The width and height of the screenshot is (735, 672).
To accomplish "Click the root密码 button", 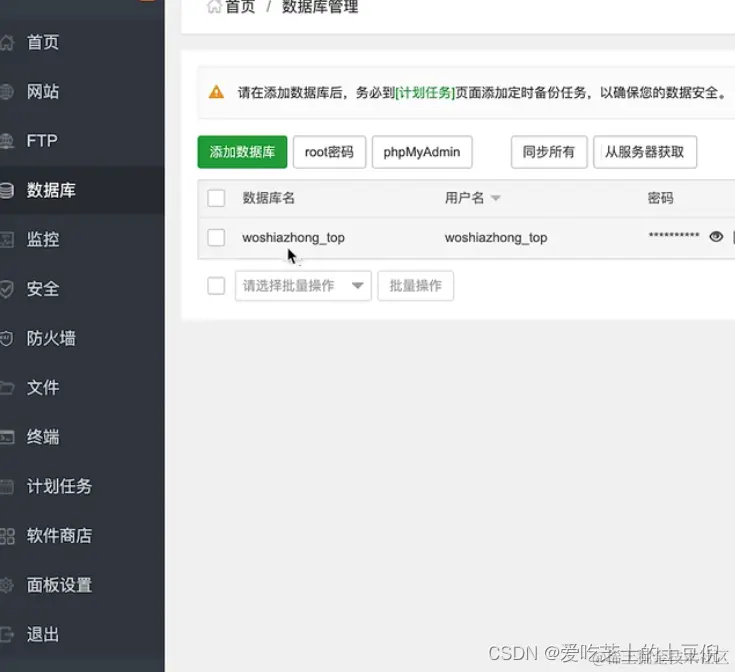I will coord(329,152).
